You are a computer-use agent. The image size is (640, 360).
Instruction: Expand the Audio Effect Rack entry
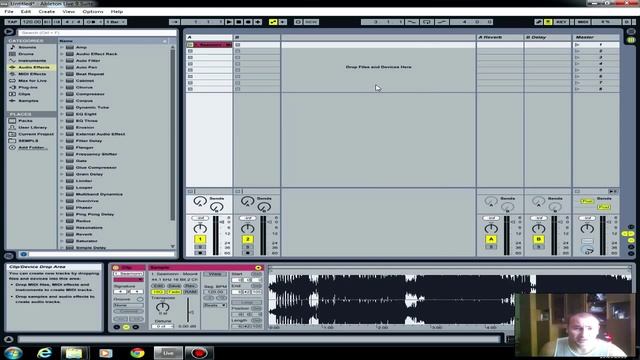62,54
